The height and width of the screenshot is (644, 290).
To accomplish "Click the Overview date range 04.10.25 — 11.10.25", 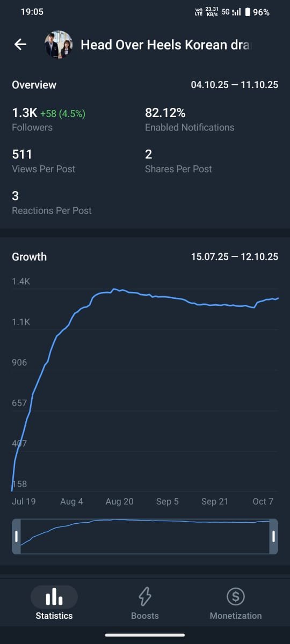I will tap(235, 85).
